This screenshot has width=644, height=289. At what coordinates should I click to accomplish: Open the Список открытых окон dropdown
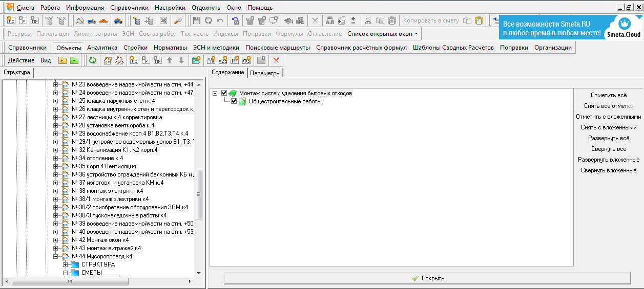[382, 34]
